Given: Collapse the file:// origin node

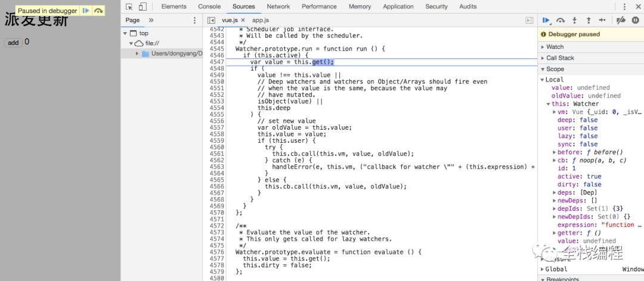Looking at the screenshot, I should tap(131, 43).
